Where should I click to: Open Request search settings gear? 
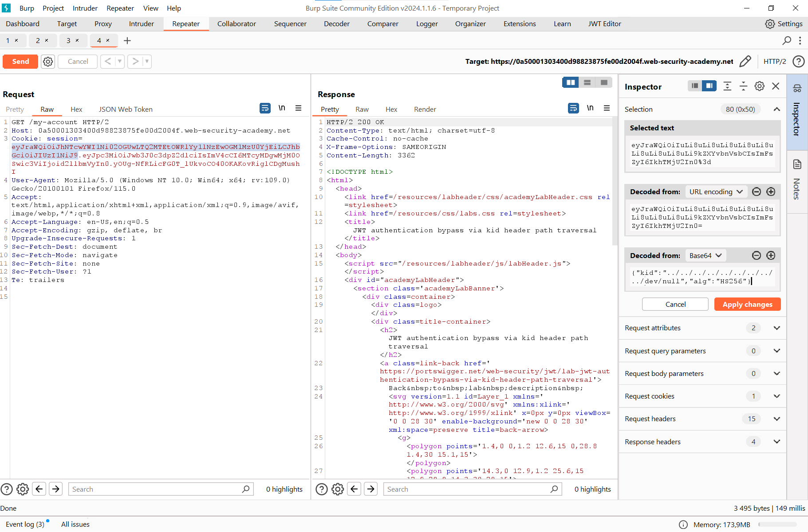tap(23, 489)
